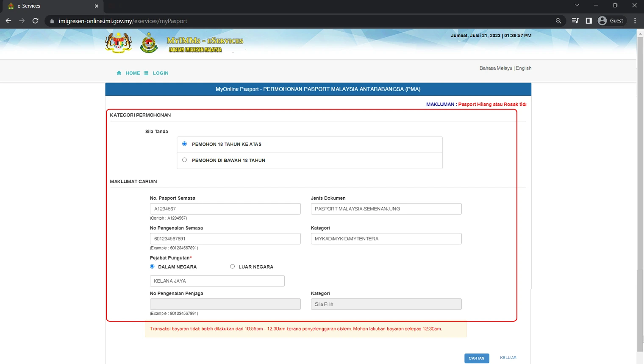
Task: Click the page vertical scrollbar
Action: [x=640, y=195]
